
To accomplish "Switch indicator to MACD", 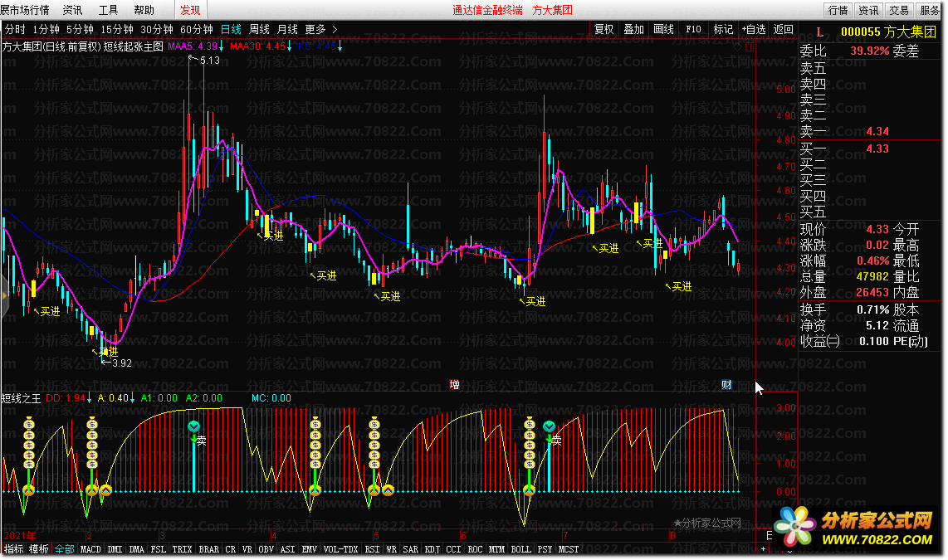I will coord(90,549).
